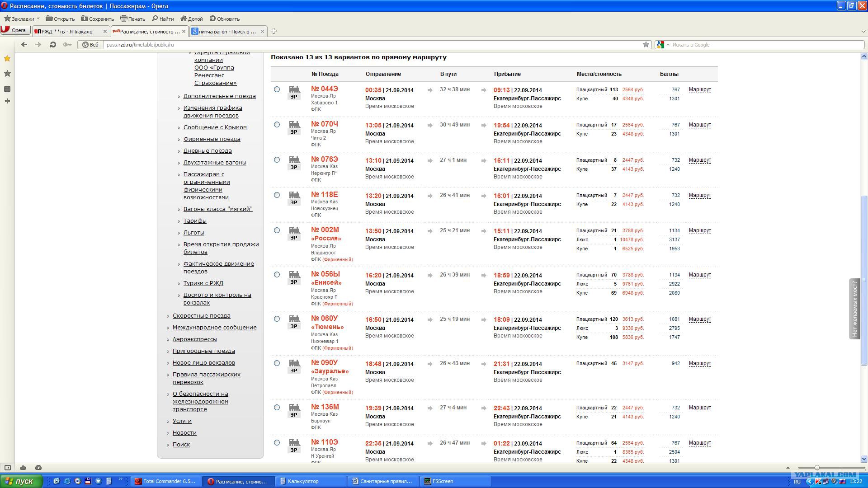Viewport: 868px width, 488px height.
Task: Open the sidebar notes panel icon
Action: 7,89
